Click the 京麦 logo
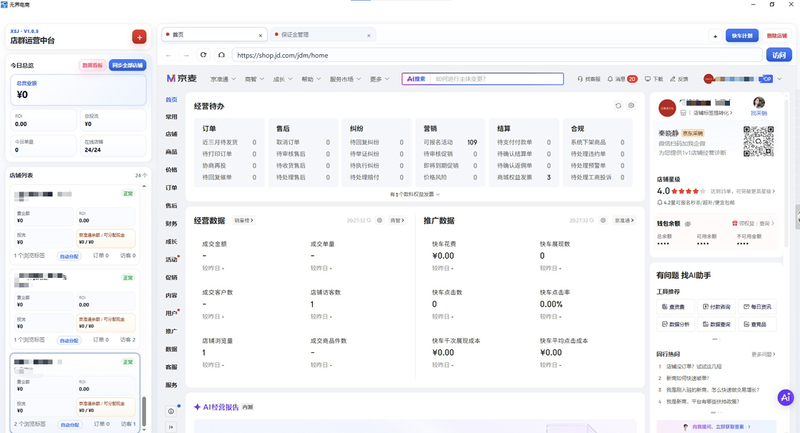Viewport: 800px width, 433px height. point(182,79)
